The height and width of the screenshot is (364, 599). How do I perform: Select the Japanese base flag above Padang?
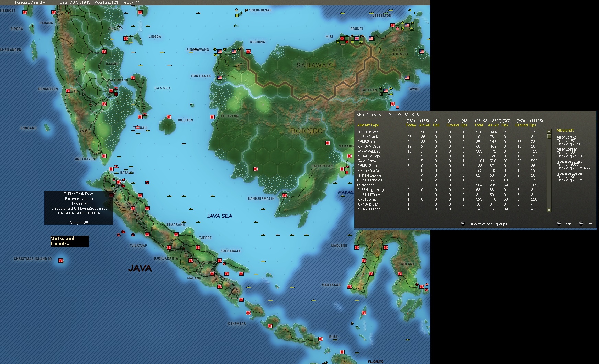point(54,12)
